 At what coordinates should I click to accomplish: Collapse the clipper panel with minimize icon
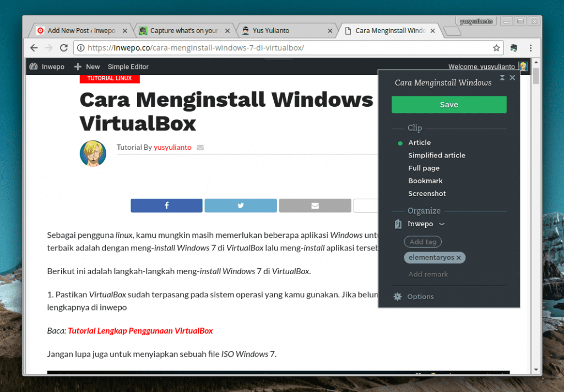[x=502, y=78]
